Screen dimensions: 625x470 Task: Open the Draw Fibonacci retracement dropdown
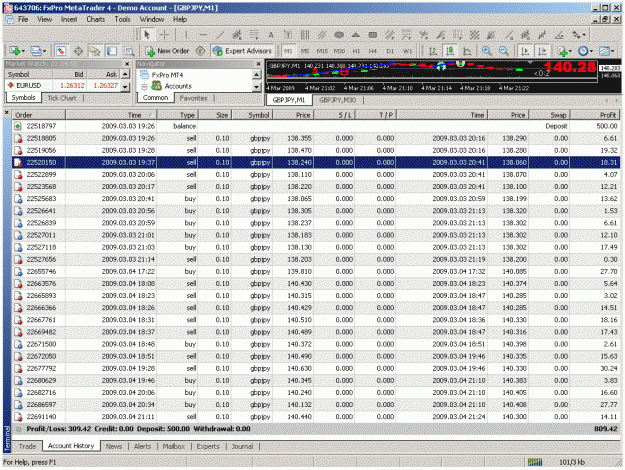254,35
